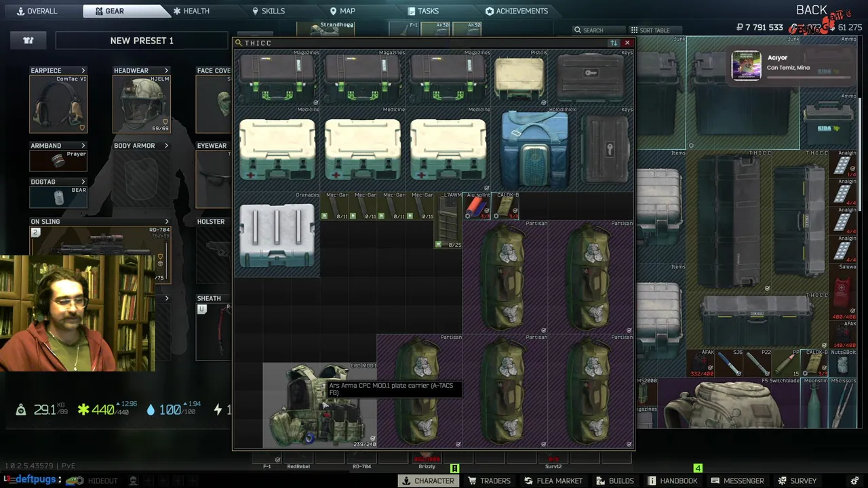This screenshot has width=868, height=488.
Task: Expand the ARMBAND slot arrow
Action: [x=83, y=146]
